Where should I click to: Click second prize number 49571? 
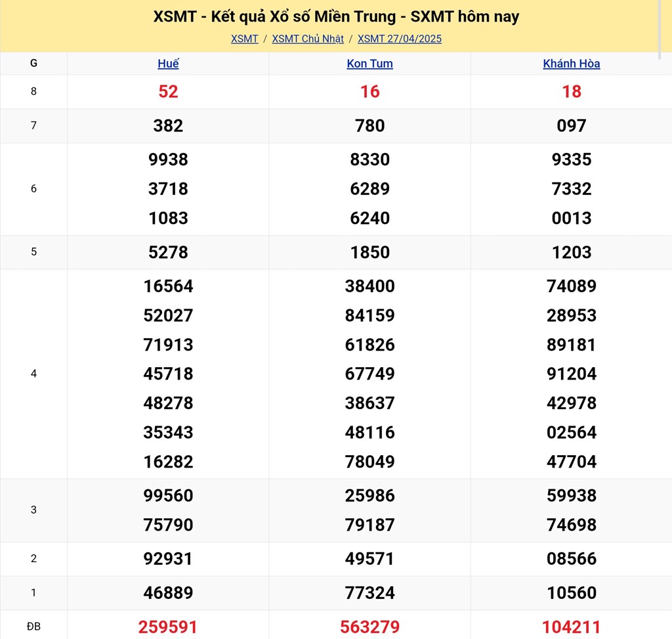369,559
